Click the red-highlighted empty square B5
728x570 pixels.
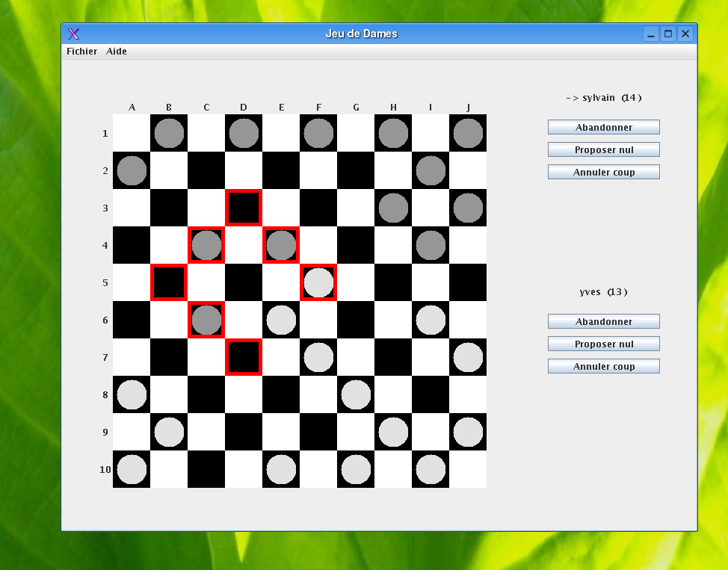coord(169,282)
